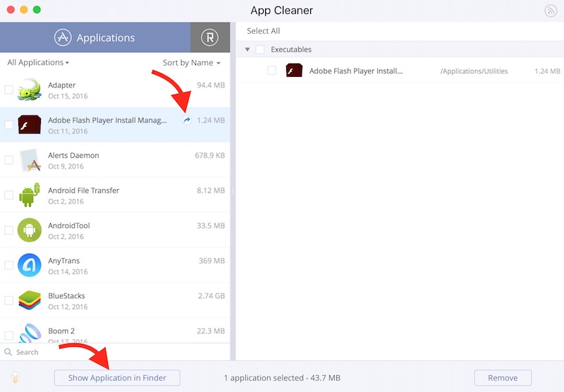Select the AnyTrans app icon
The width and height of the screenshot is (564, 392).
pyautogui.click(x=30, y=266)
